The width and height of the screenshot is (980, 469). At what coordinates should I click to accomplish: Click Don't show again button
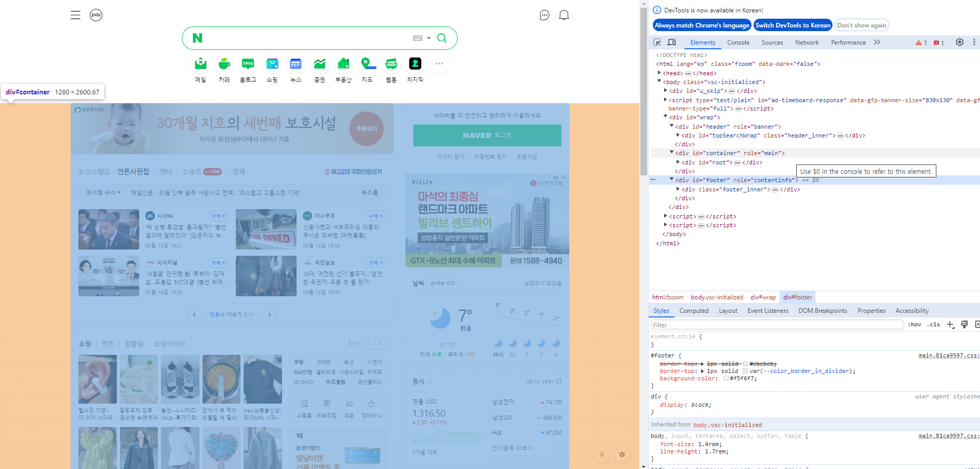[x=862, y=25]
